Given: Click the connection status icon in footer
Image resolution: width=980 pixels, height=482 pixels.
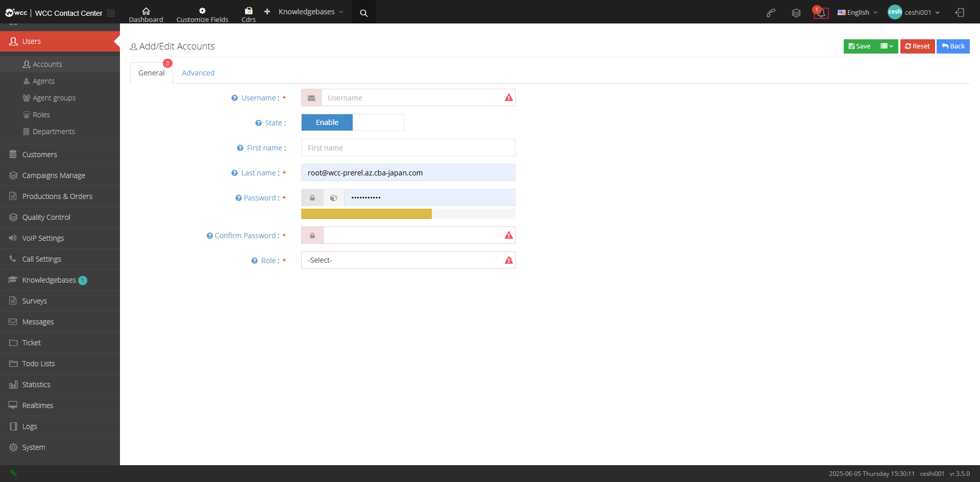Looking at the screenshot, I should coord(13,473).
